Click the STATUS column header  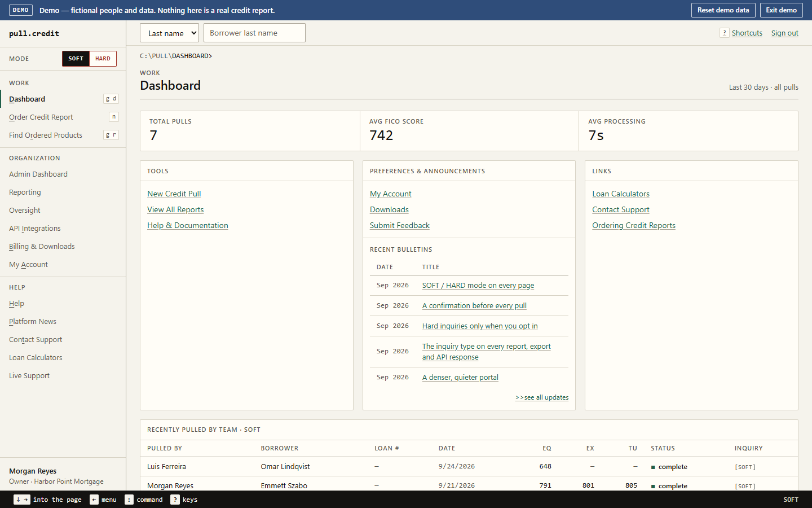tap(663, 448)
